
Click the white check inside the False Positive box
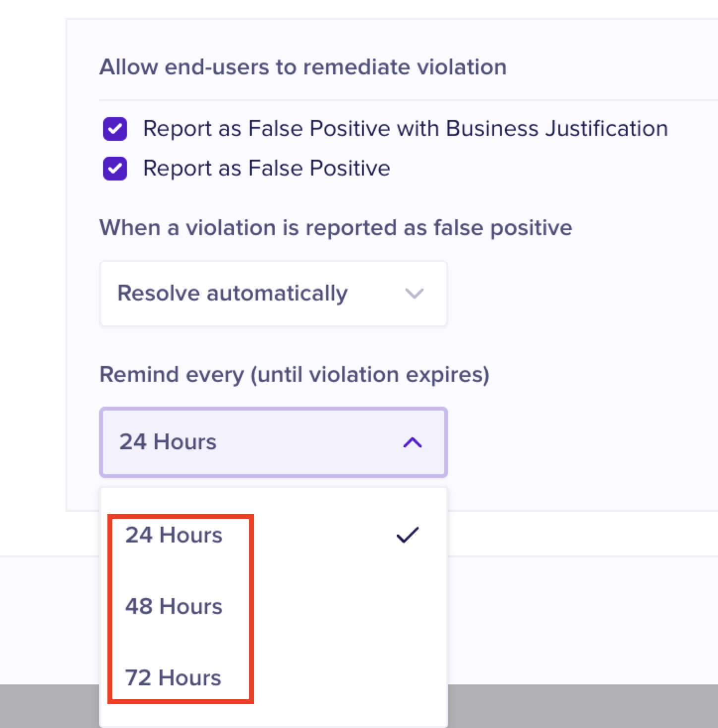(115, 169)
